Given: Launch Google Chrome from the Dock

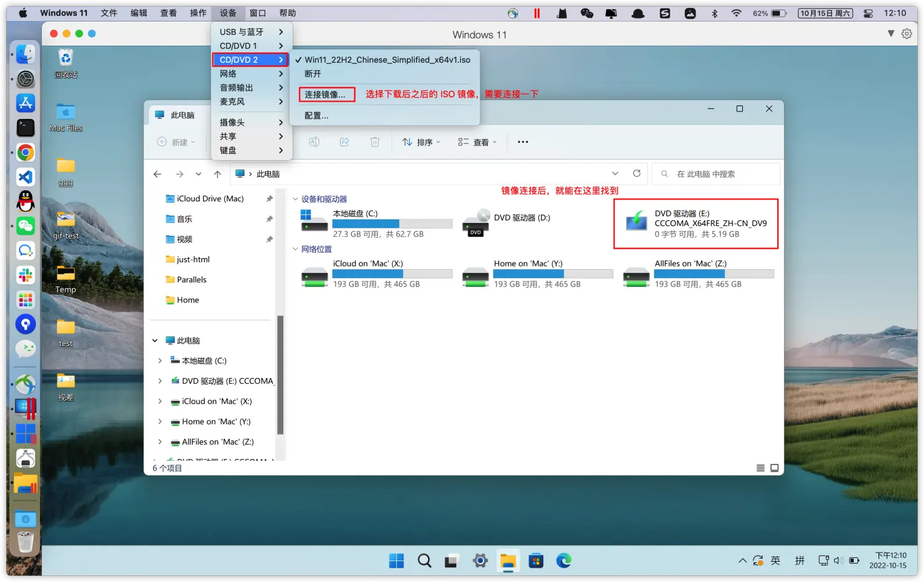Looking at the screenshot, I should coord(25,153).
